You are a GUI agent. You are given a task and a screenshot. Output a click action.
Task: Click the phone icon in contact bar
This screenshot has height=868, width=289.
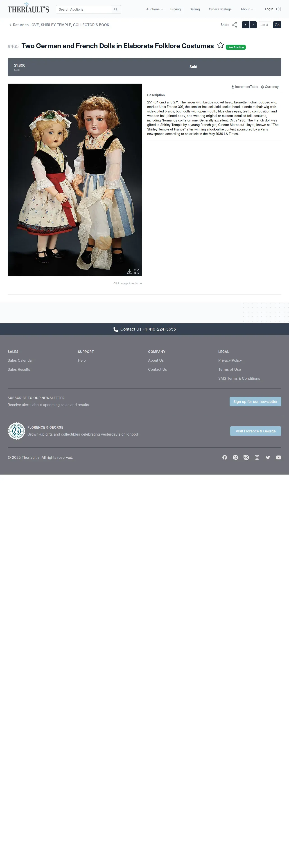116,329
